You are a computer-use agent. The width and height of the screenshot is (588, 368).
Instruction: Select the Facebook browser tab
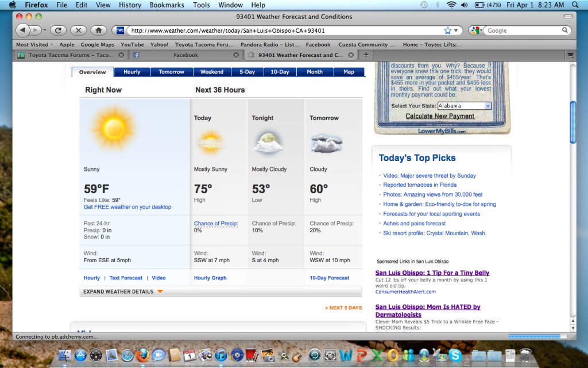(x=186, y=55)
